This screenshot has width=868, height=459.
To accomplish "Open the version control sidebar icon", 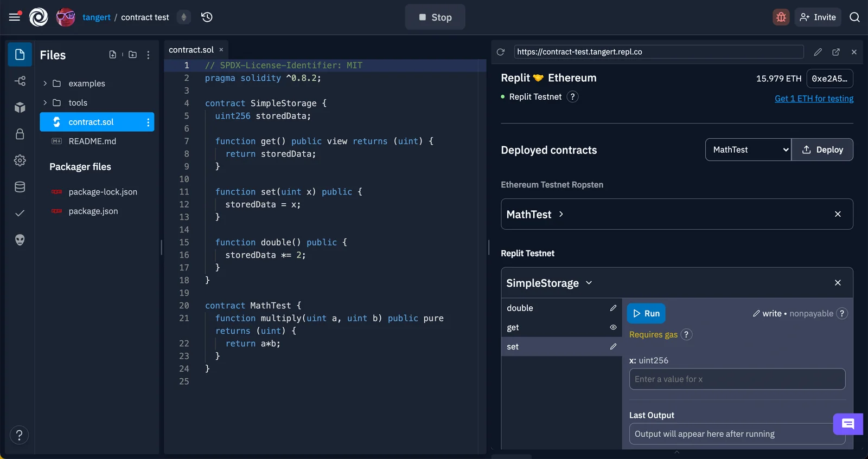I will 20,81.
